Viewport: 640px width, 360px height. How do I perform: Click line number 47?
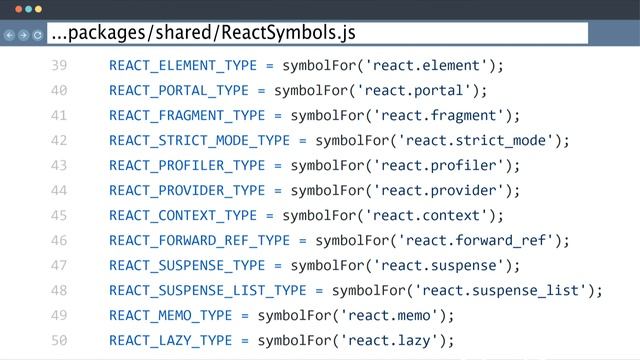(59, 265)
